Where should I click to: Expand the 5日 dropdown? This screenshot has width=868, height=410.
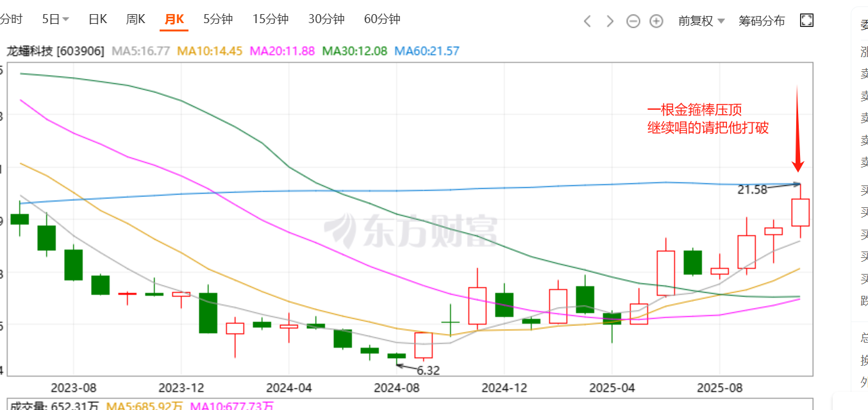(x=56, y=19)
